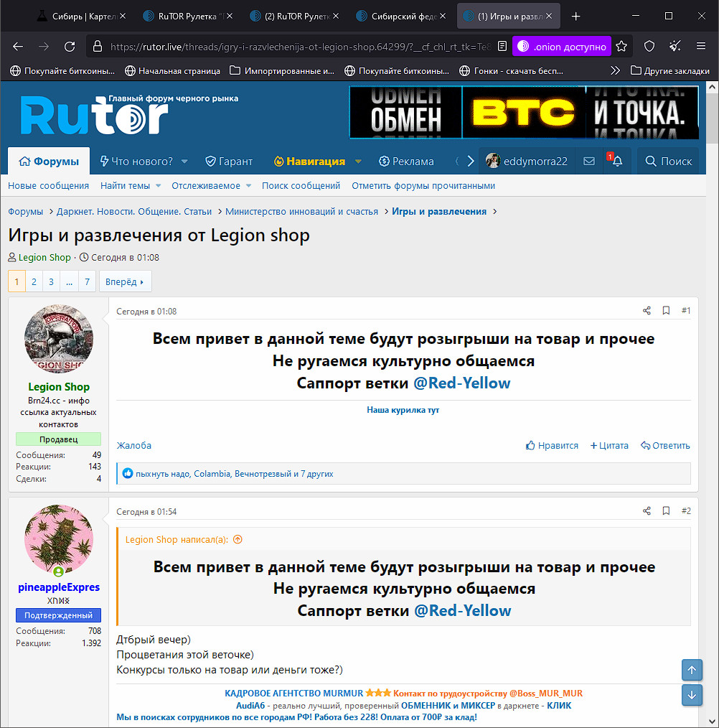This screenshot has width=719, height=728.
Task: Open the bell notifications icon
Action: tap(617, 161)
